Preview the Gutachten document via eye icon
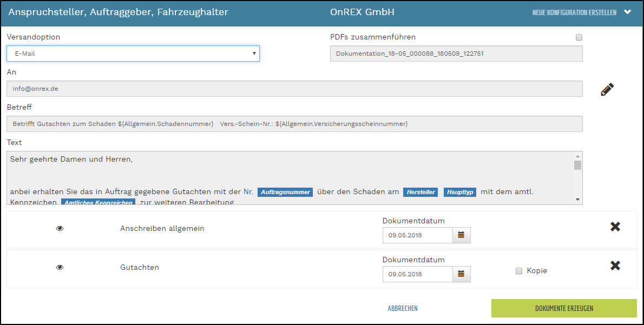Image resolution: width=644 pixels, height=325 pixels. click(x=60, y=267)
